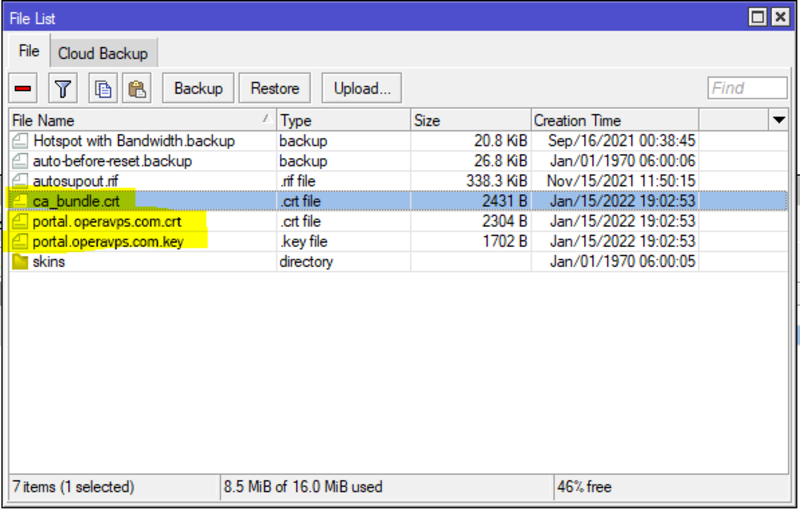This screenshot has height=511, width=800.
Task: Sort by the File Name column header
Action: click(x=142, y=120)
